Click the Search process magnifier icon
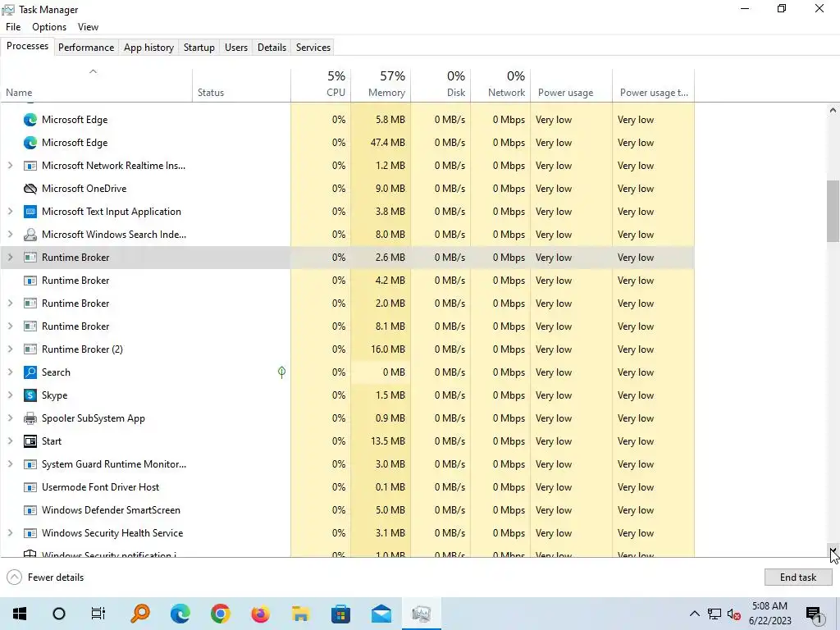 click(30, 372)
